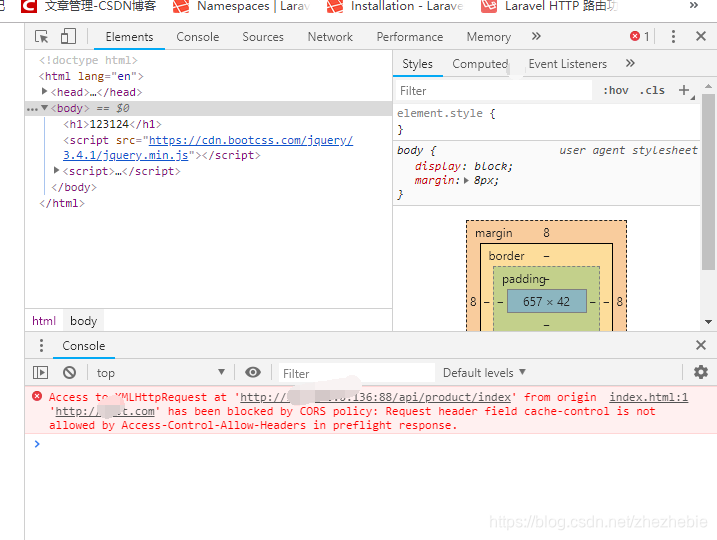Open the Memory tab
Screen dimensions: 717x540
(x=488, y=37)
